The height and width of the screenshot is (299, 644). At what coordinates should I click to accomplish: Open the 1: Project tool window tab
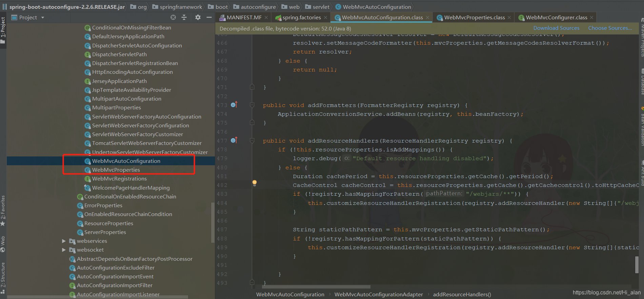(x=3, y=30)
